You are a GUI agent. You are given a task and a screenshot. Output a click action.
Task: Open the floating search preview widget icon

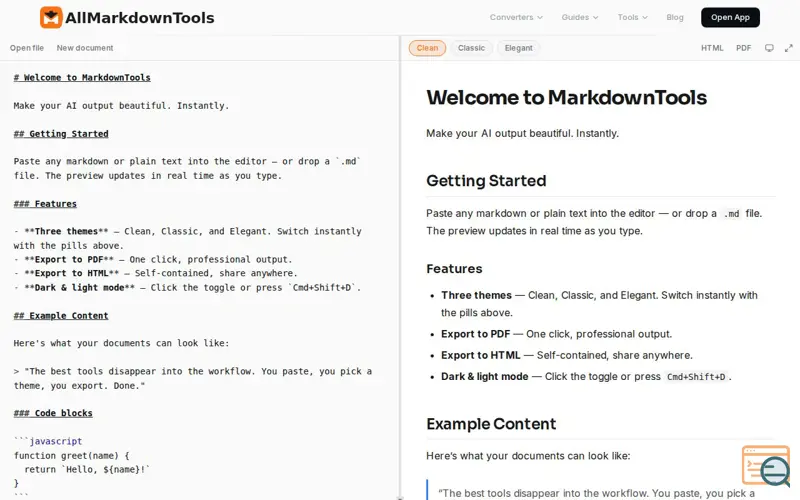tap(766, 466)
